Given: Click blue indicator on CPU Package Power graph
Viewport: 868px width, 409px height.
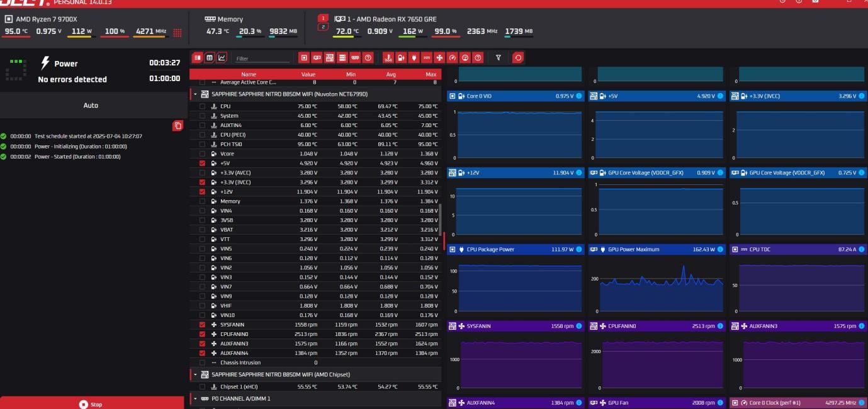Looking at the screenshot, I should [579, 249].
